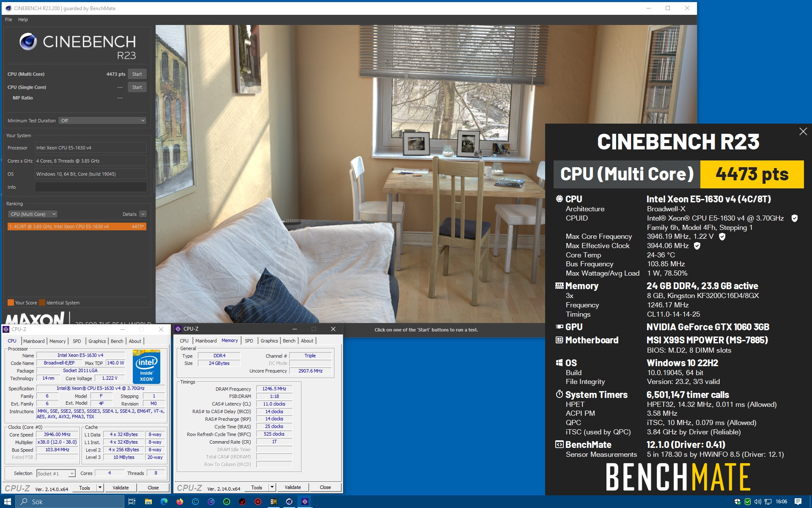Screen dimensions: 812x508
Task: Open the Socket #1 selection dropdown
Action: tap(56, 473)
